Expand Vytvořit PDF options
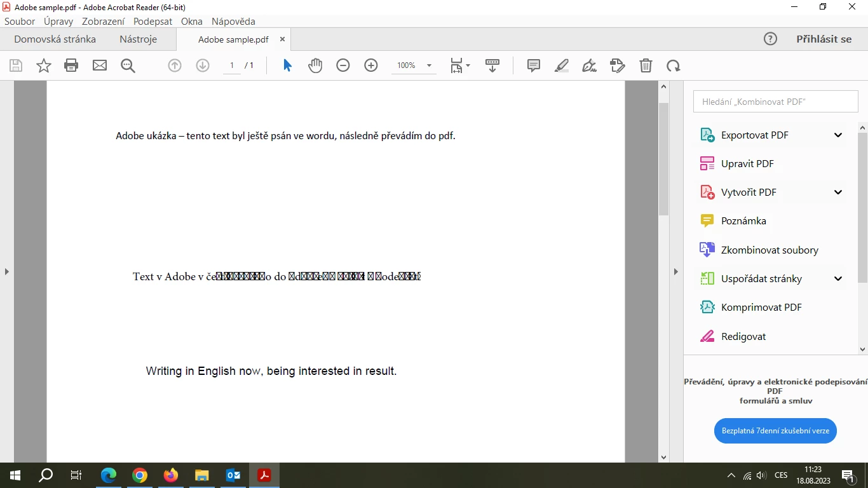868x488 pixels. (838, 192)
